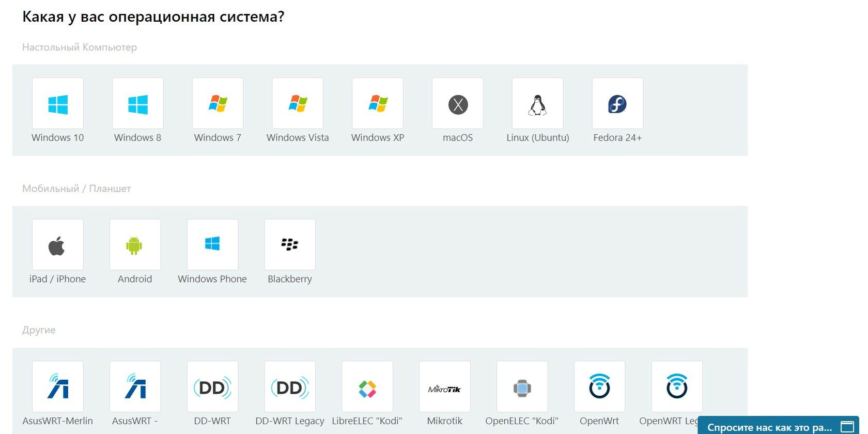Choose the Windows XP icon
The height and width of the screenshot is (434, 868).
click(x=378, y=103)
